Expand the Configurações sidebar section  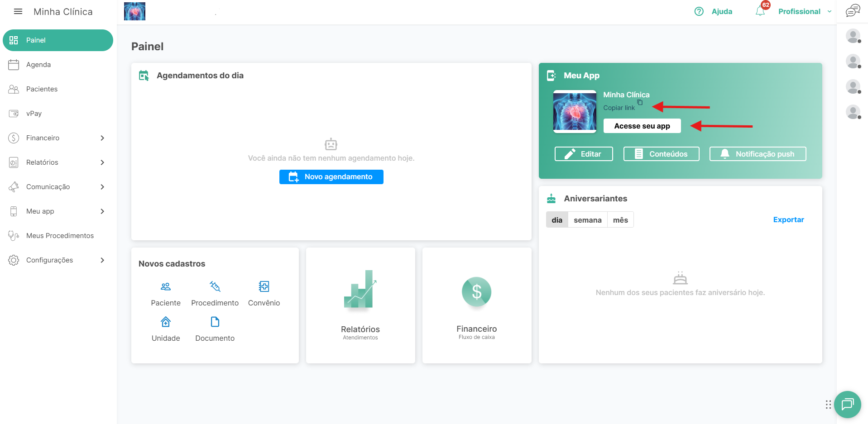(x=102, y=260)
